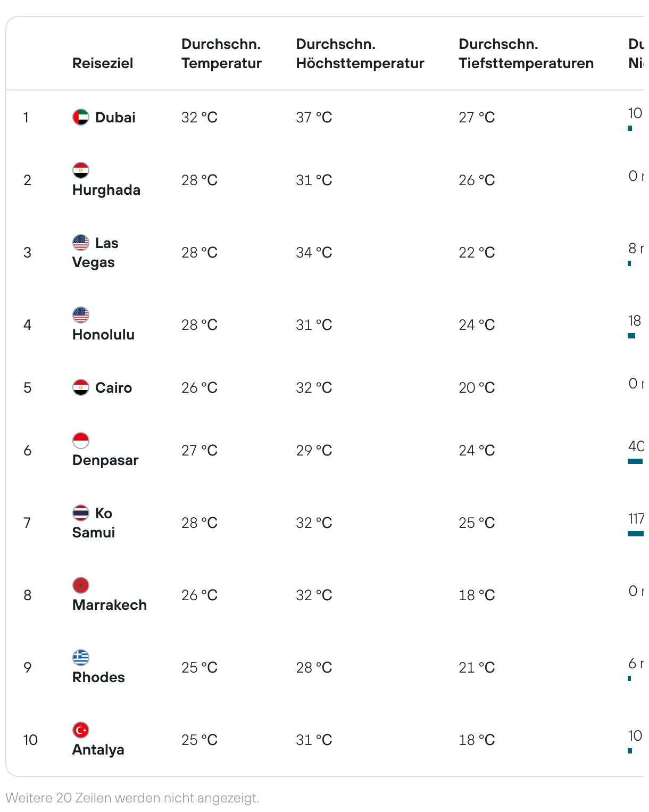
Task: Click the US flag next to Las Vegas
Action: [x=81, y=243]
